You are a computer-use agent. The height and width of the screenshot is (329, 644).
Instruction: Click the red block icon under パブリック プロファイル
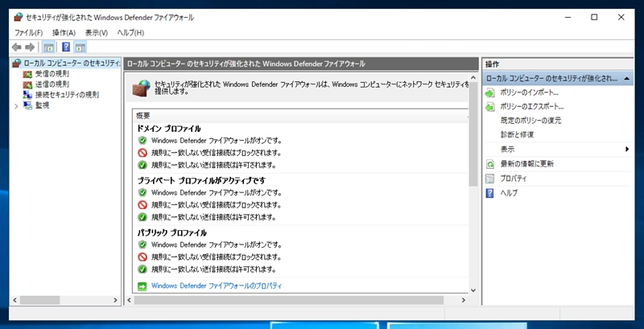(x=142, y=257)
